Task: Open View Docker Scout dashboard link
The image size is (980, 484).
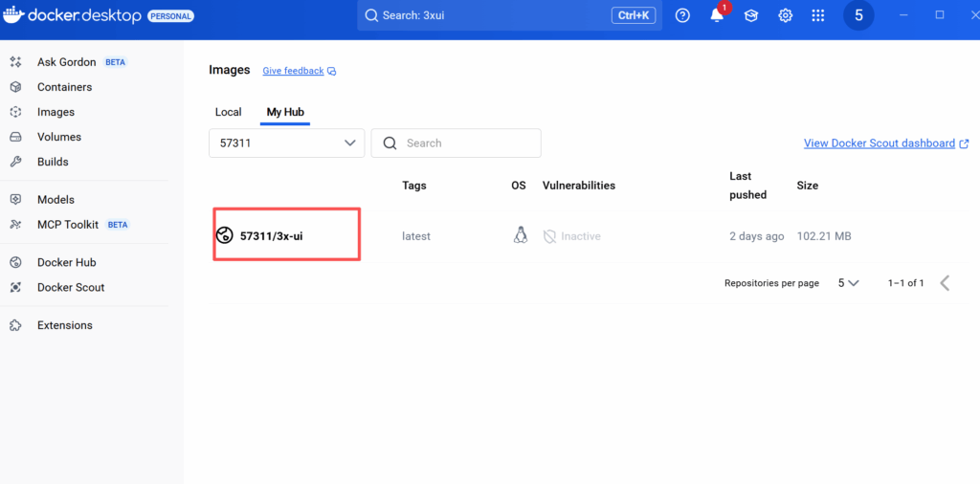Action: click(x=880, y=143)
